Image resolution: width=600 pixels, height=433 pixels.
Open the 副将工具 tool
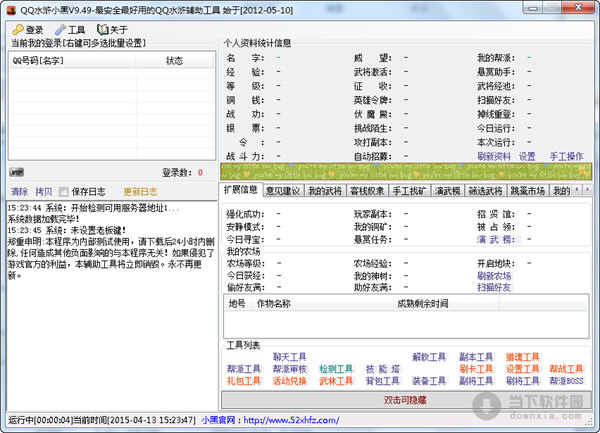click(476, 381)
